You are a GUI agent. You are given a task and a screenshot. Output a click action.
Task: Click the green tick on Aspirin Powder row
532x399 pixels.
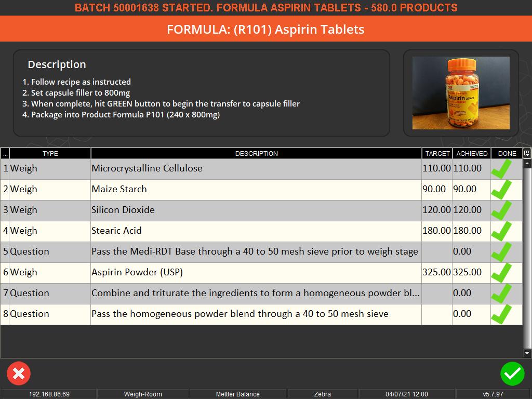[505, 272]
